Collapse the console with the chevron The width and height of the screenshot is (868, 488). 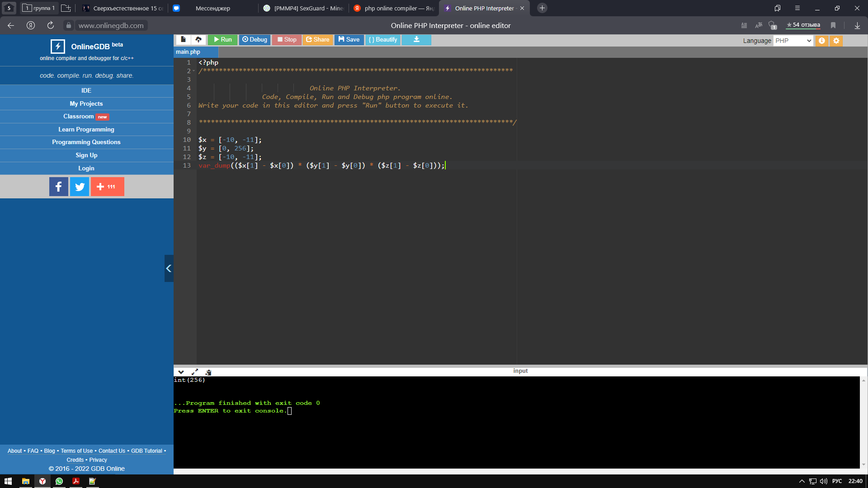point(181,372)
